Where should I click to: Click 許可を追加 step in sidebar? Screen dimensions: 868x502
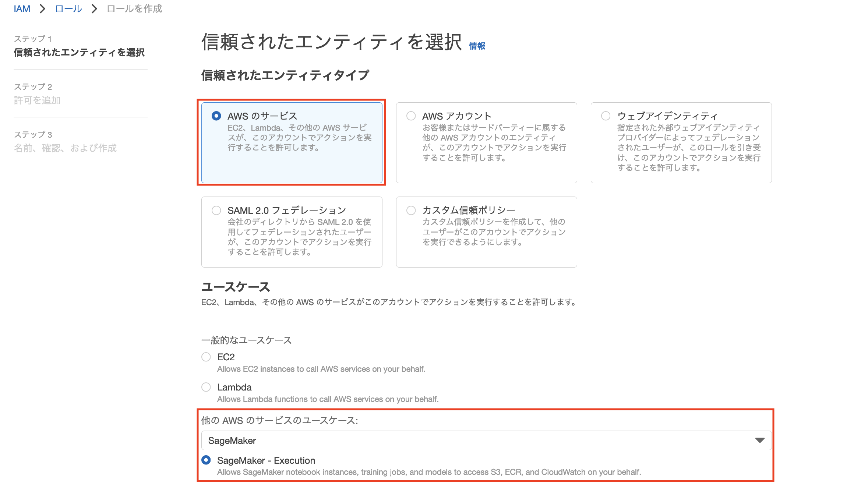[x=37, y=100]
